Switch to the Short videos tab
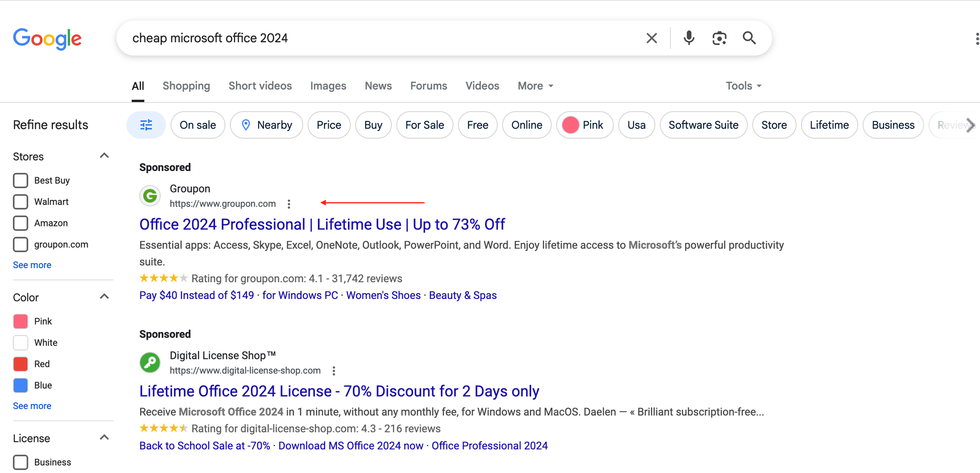 260,86
